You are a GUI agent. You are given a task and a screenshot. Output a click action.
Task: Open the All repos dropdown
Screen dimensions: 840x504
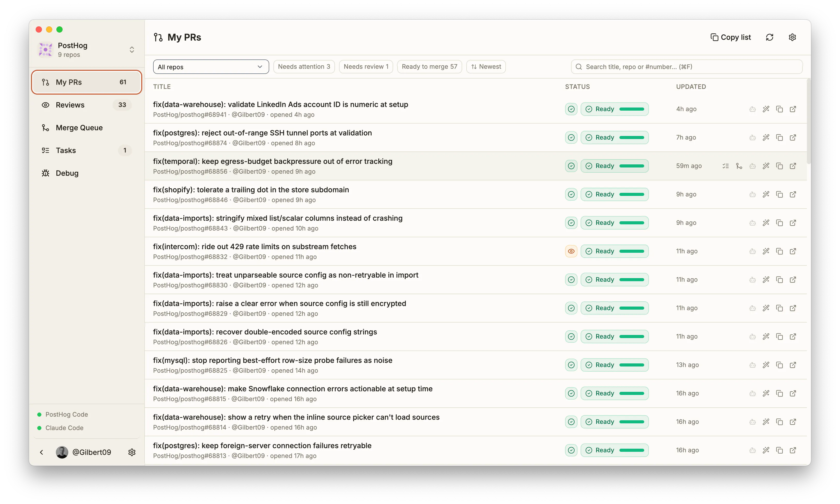tap(211, 67)
